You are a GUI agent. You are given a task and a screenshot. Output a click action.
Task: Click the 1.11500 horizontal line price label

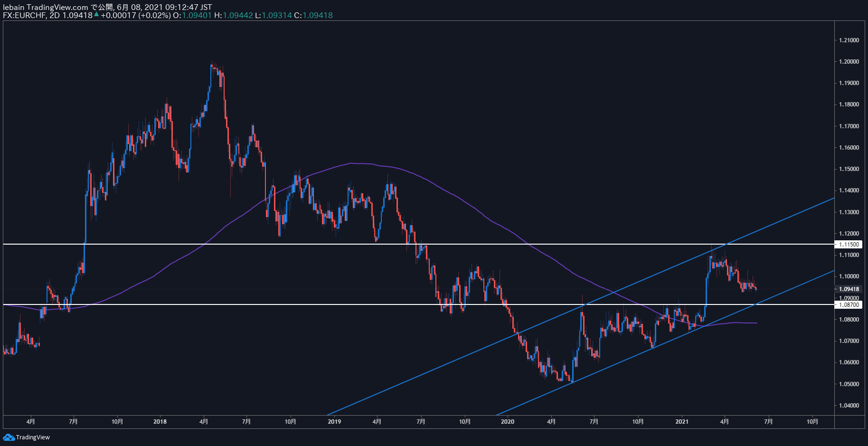[x=849, y=245]
